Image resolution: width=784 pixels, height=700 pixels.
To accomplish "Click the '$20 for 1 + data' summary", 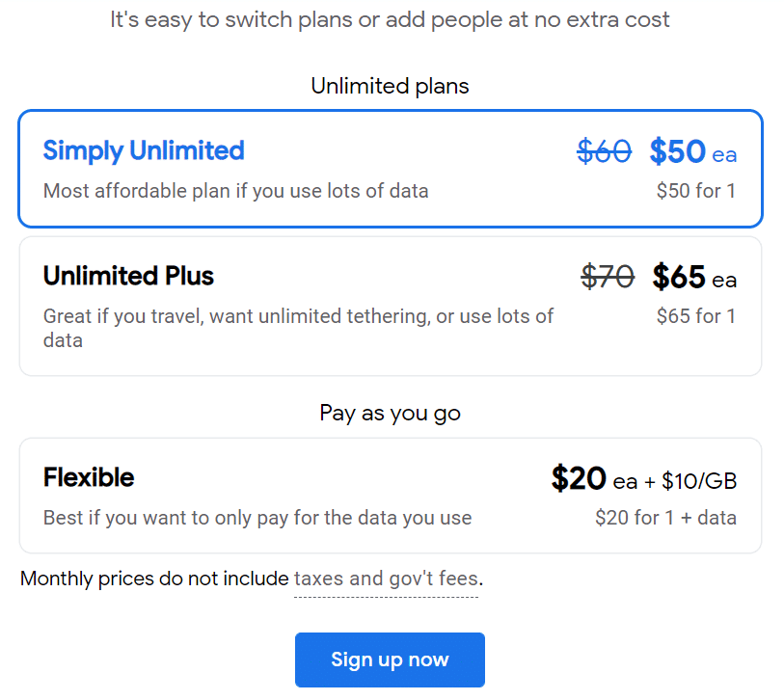I will point(665,518).
